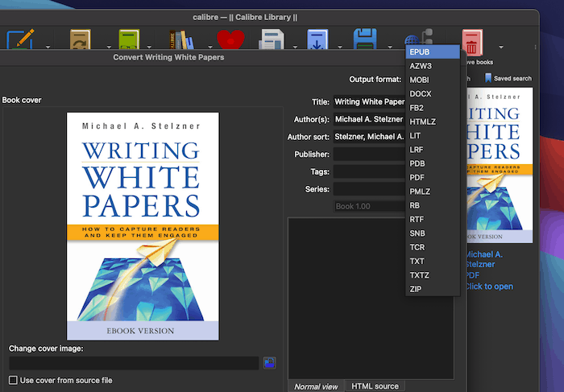Click the Edit metadata pencil icon
Screen dimensions: 564x392
click(19, 40)
